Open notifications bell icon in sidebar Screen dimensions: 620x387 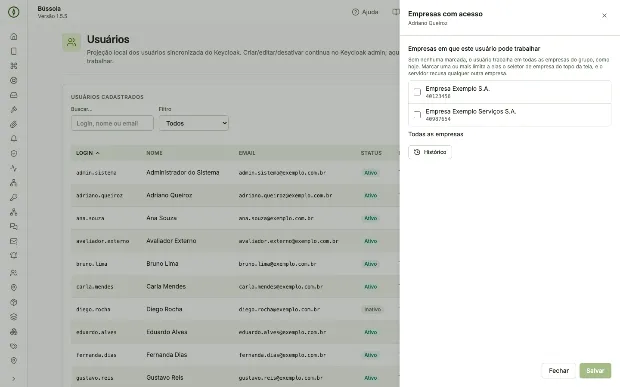(x=14, y=139)
